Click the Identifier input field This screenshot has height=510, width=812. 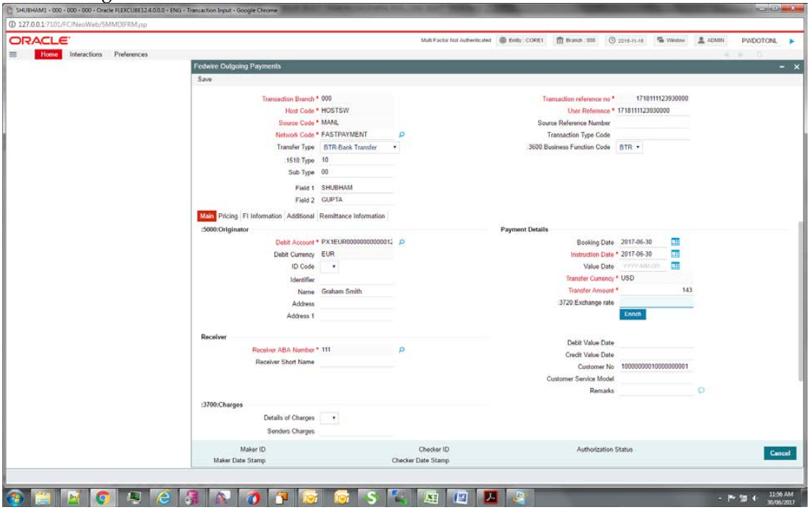[356, 279]
